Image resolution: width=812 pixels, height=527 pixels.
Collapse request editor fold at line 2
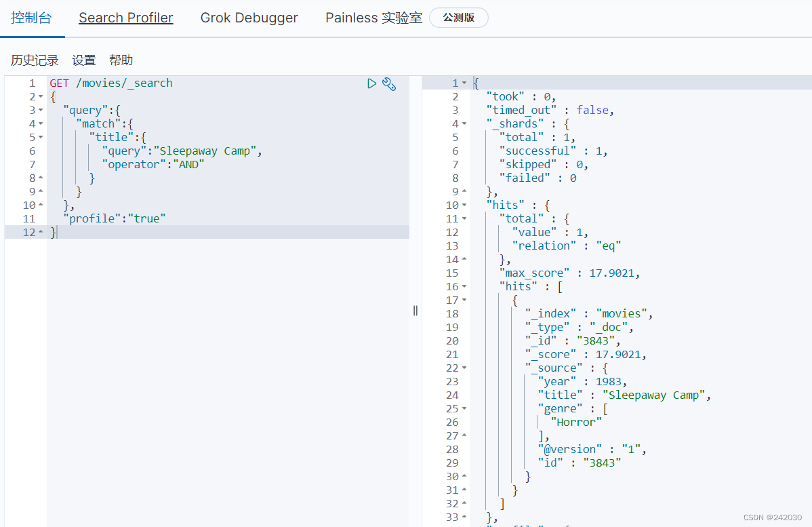(x=41, y=97)
